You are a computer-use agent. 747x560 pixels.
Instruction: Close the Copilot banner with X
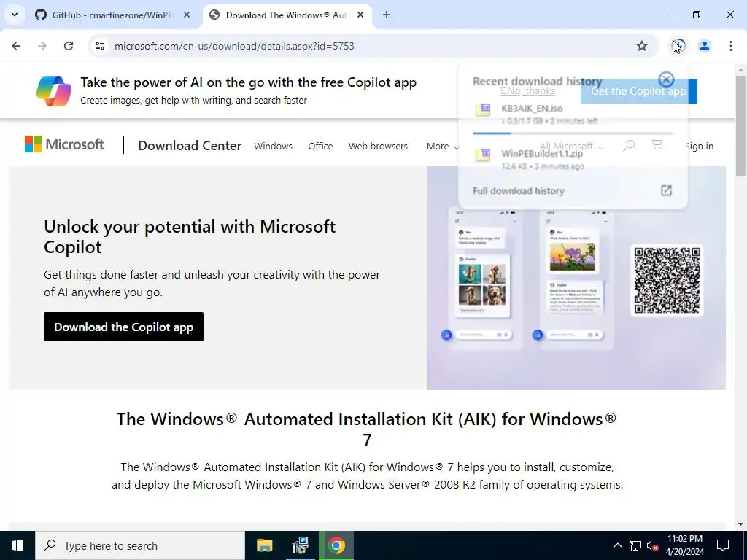click(666, 79)
